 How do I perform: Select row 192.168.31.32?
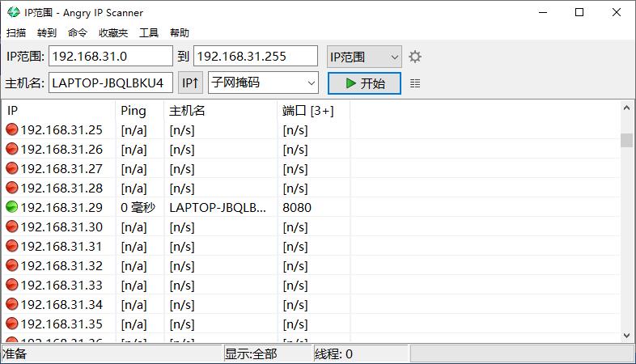tap(311, 265)
